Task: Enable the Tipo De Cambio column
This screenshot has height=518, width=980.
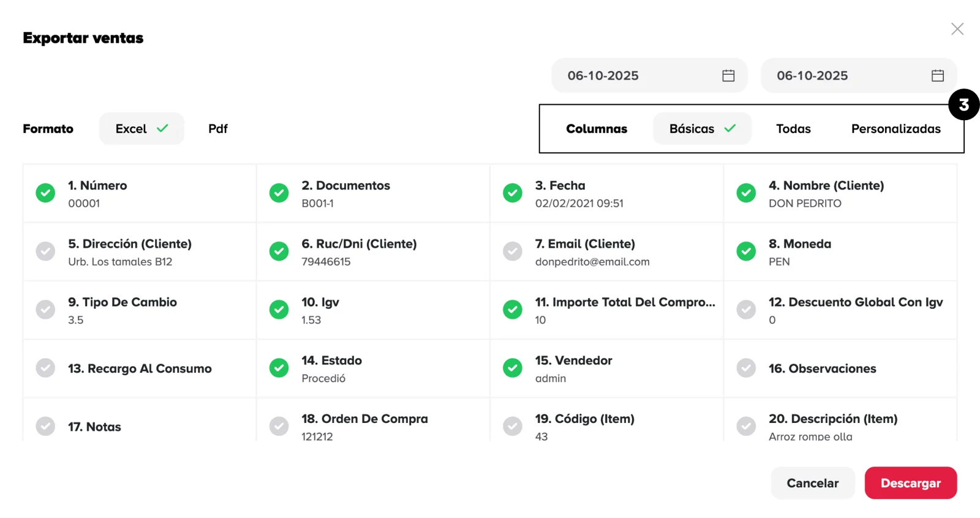Action: 45,310
